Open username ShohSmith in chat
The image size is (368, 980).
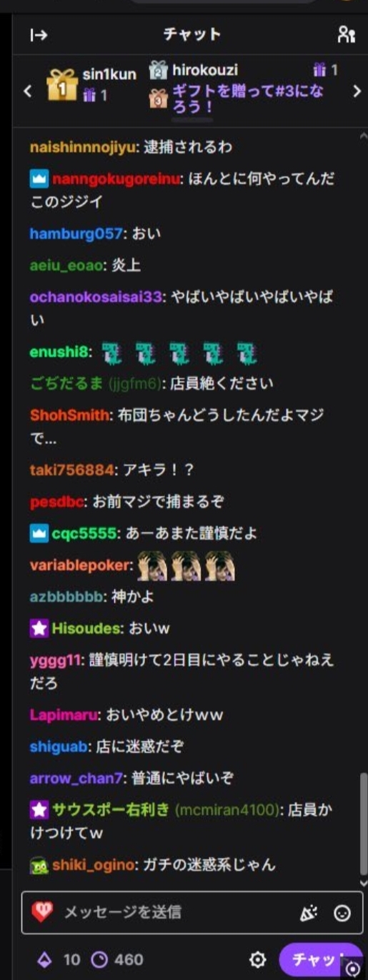(x=70, y=415)
